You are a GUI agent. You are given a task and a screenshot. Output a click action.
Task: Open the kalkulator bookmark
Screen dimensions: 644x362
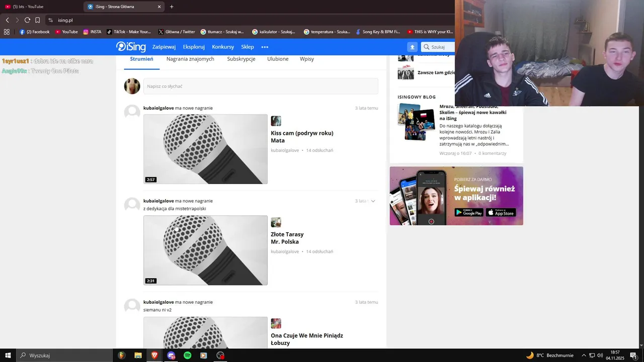tap(274, 32)
